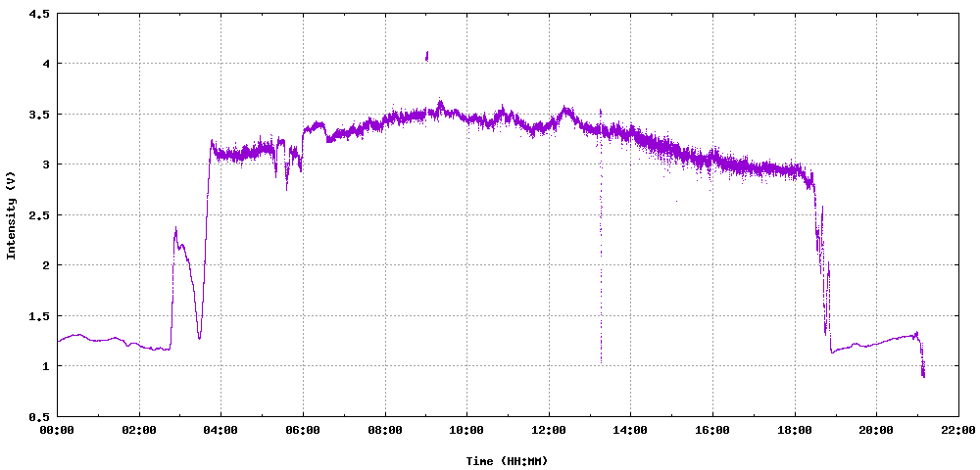The image size is (980, 470).
Task: Click the '02:00' x-axis tick label
Action: 139,430
